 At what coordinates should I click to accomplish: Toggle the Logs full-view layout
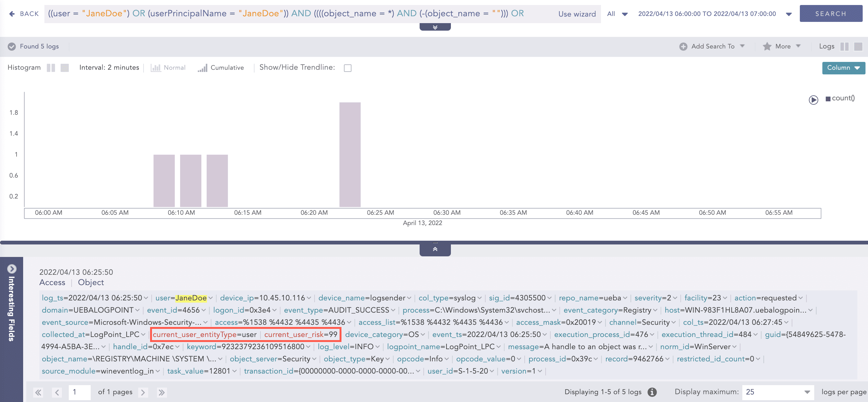tap(858, 47)
